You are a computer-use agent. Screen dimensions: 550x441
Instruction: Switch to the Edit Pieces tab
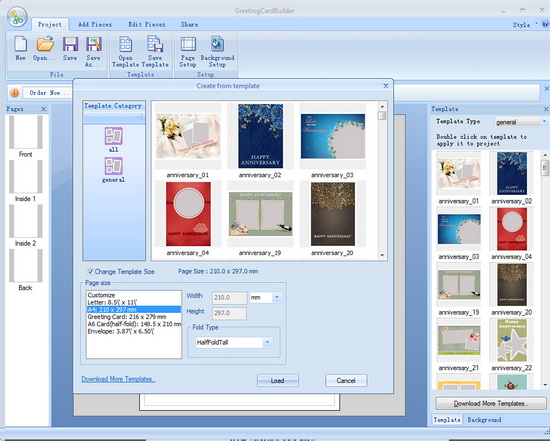147,25
